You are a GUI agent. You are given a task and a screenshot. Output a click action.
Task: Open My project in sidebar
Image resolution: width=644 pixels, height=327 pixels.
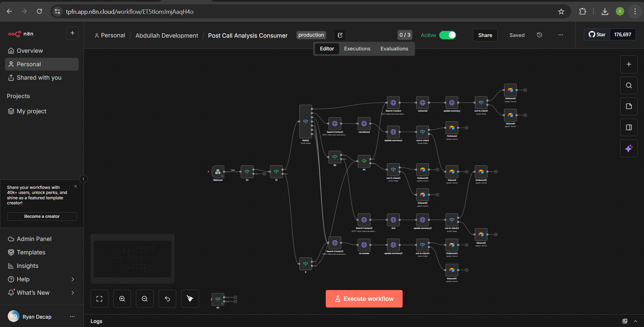(42, 111)
